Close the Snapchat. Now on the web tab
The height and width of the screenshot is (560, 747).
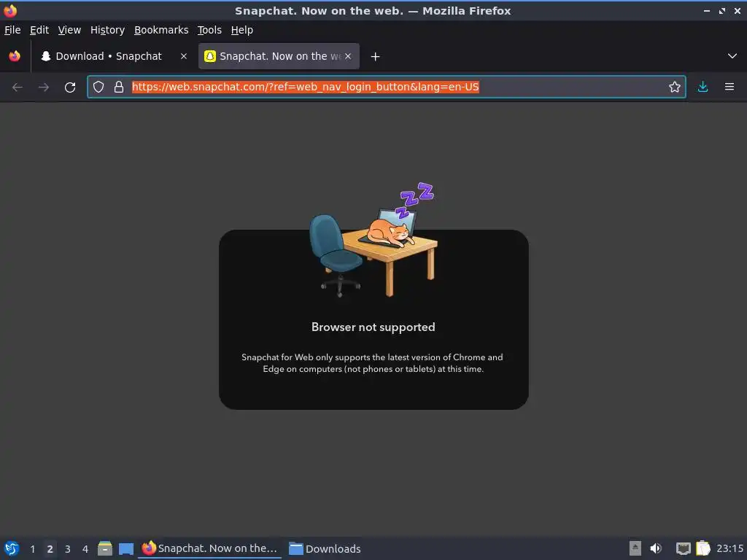point(348,56)
